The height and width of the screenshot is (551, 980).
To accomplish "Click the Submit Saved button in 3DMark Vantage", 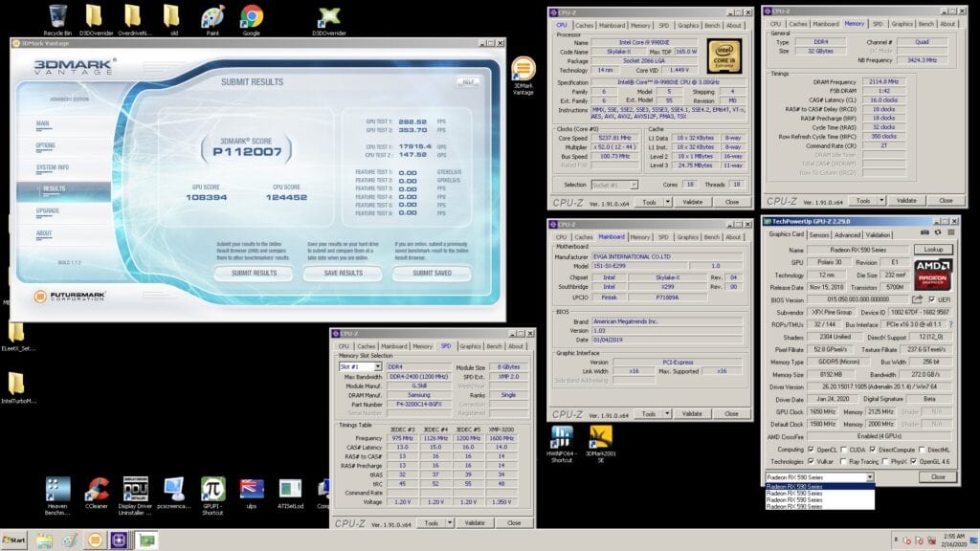I will click(432, 273).
